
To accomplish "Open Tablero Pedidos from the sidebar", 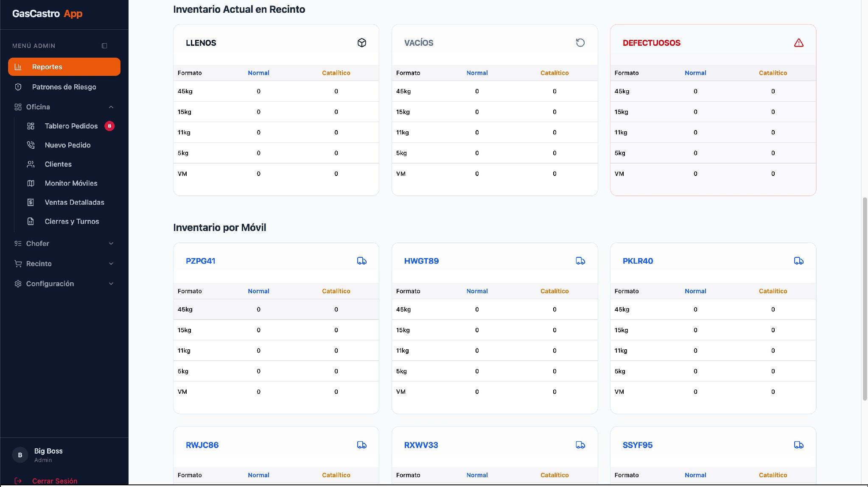I will [71, 126].
